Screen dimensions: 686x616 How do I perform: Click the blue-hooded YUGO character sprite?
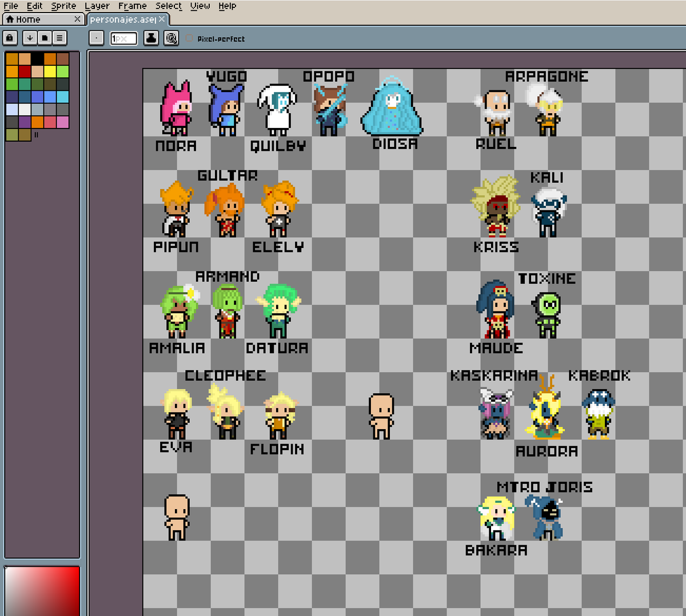pos(226,109)
